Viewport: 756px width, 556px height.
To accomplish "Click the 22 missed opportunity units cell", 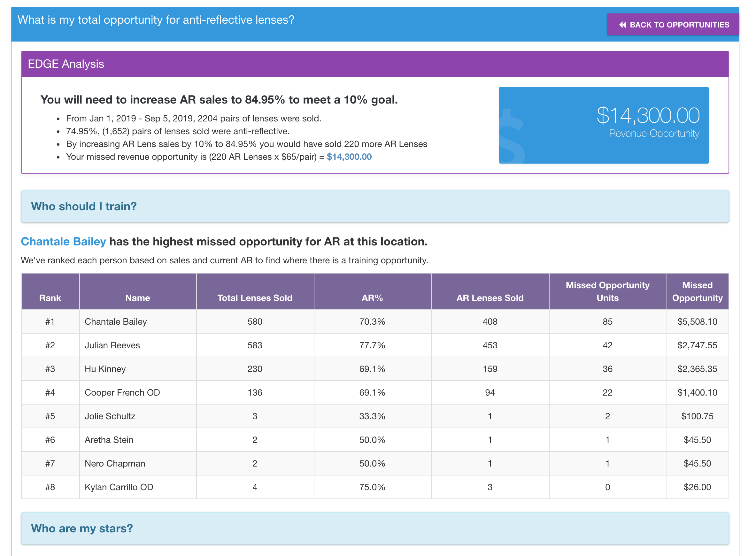I will (607, 392).
